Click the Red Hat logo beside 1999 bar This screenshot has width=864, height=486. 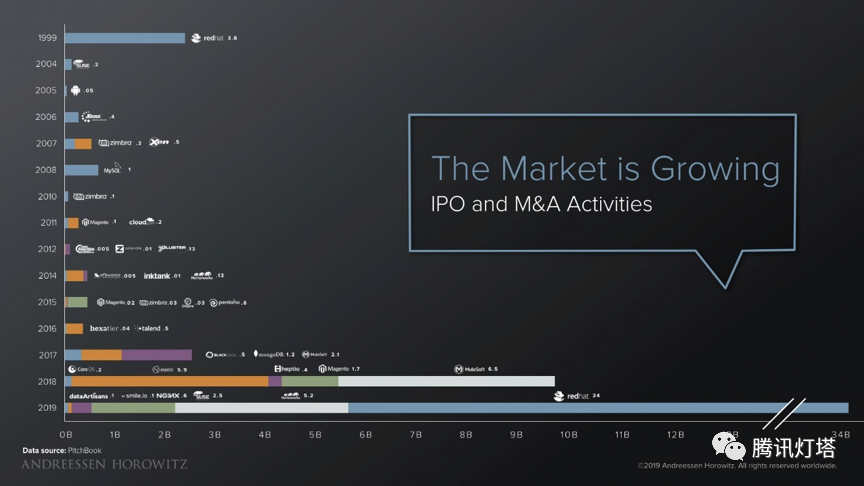(207, 38)
